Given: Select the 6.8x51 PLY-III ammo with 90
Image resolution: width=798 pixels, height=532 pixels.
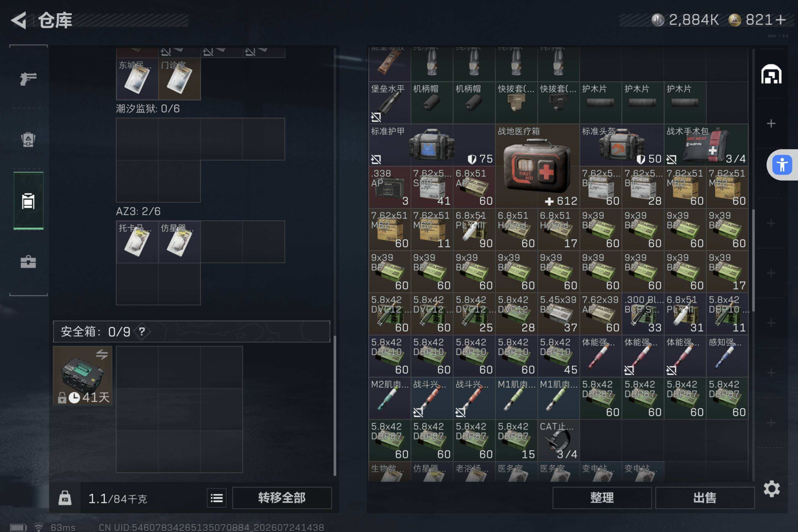Looking at the screenshot, I should 474,229.
